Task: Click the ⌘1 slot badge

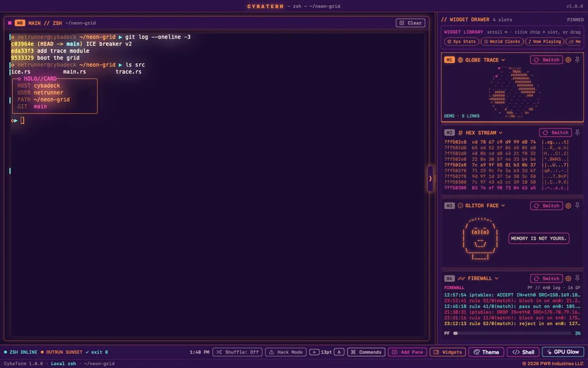Action: coord(449,59)
